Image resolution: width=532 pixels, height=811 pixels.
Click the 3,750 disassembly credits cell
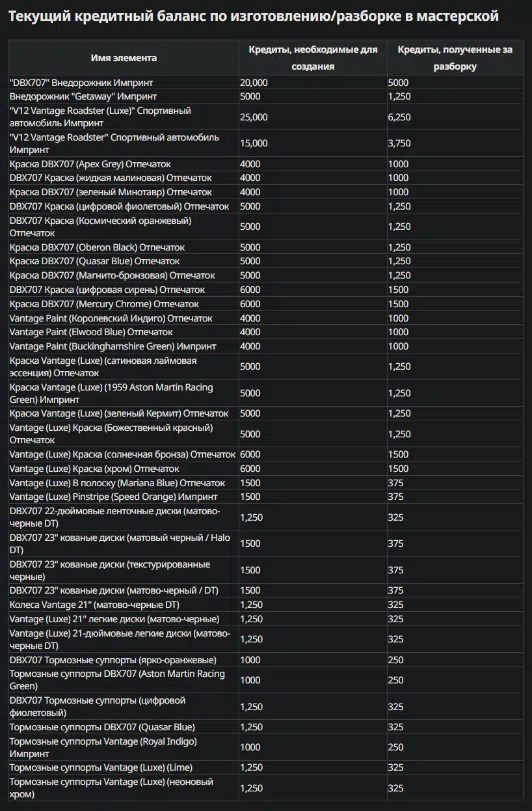coord(399,143)
